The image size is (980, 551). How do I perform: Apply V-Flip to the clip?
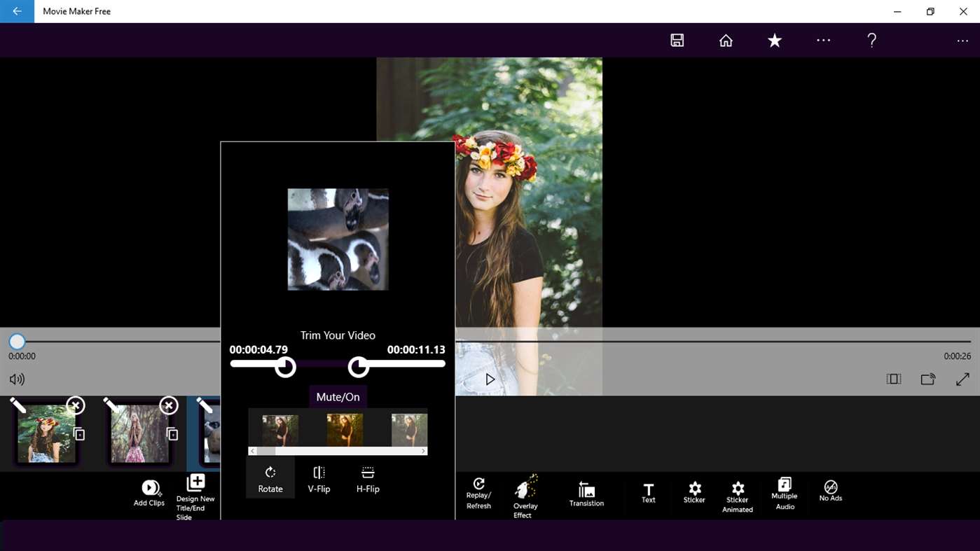319,480
